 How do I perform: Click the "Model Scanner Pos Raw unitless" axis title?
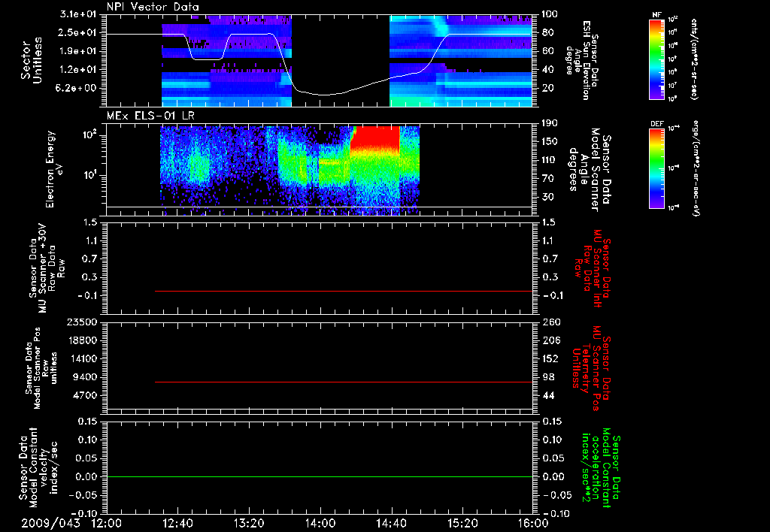point(41,367)
